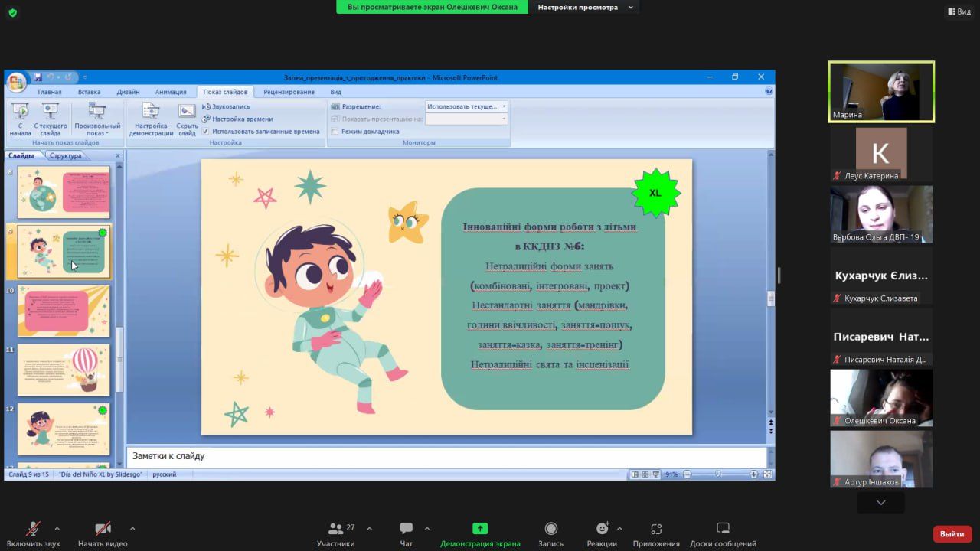980x551 pixels.
Task: Click the Запись record button
Action: [x=550, y=533]
